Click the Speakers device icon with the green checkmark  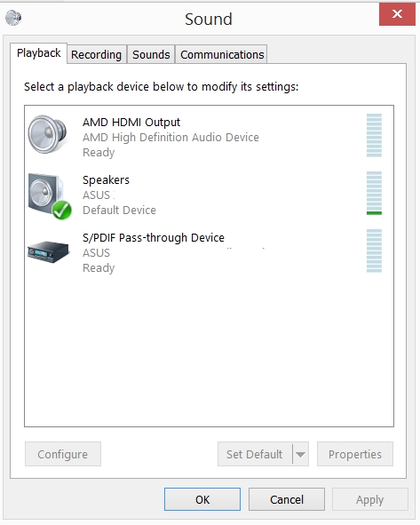pos(50,196)
